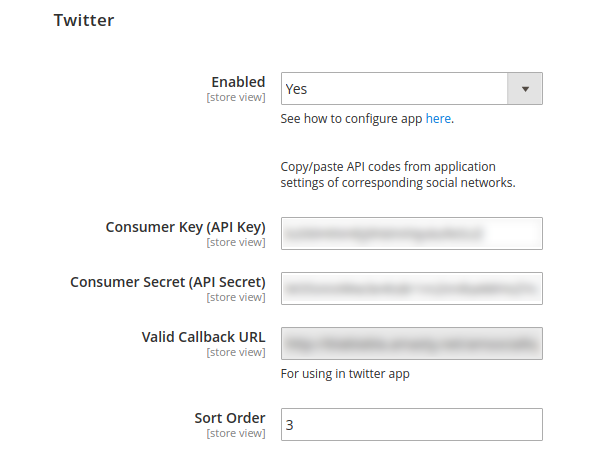Click into the Sort Order field
The width and height of the screenshot is (602, 455).
(x=412, y=424)
